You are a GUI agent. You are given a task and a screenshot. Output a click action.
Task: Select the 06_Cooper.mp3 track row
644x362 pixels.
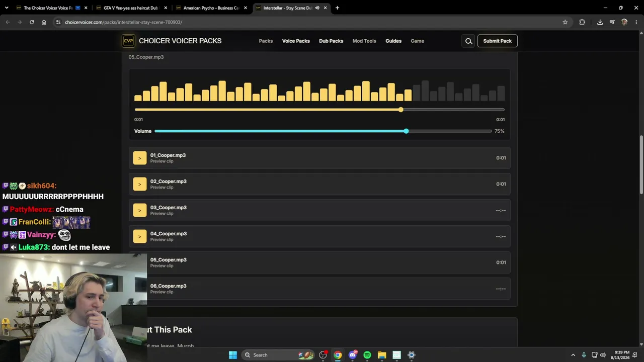tap(319, 289)
